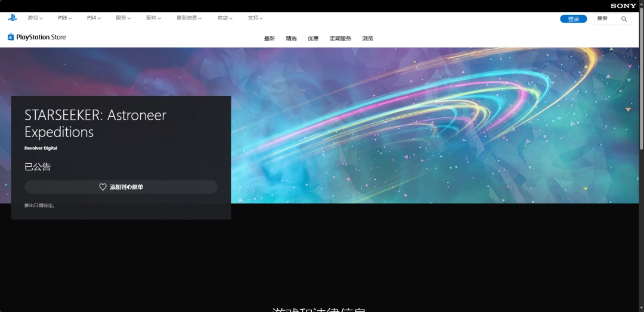Screen dimensions: 644x312
Task: Open the 商店 dropdown menu
Action: [x=225, y=18]
